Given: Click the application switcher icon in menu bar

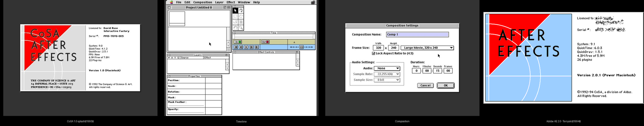Looking at the screenshot, I should (313, 2).
